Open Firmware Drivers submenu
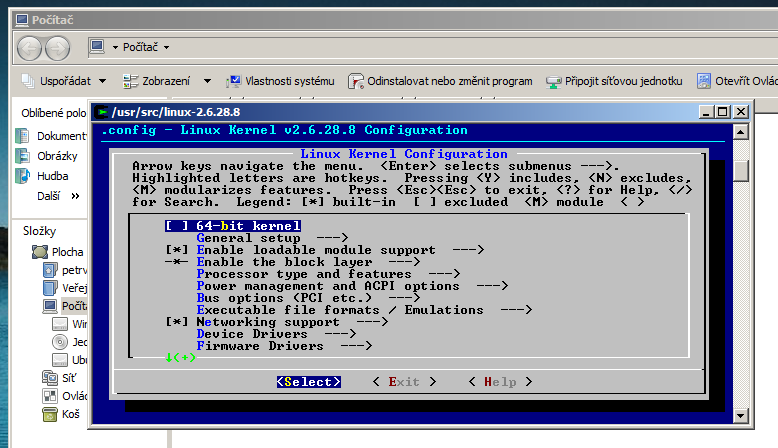This screenshot has height=448, width=778. (x=284, y=346)
